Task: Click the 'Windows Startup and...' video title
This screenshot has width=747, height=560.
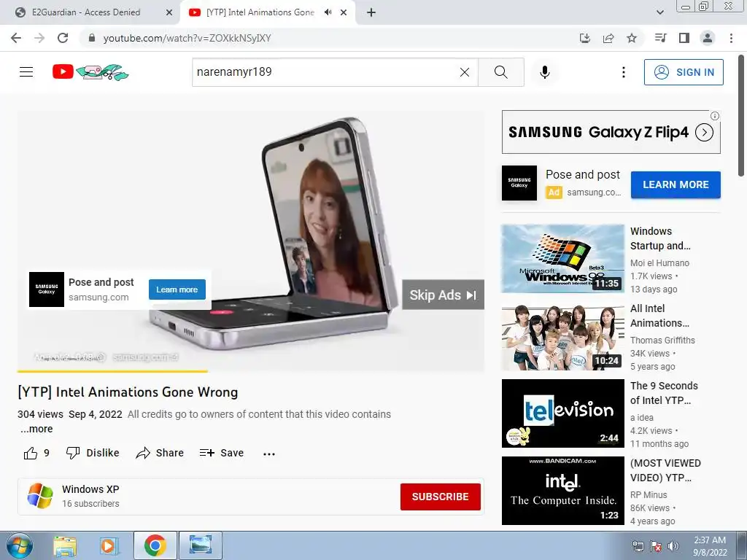Action: click(x=660, y=238)
